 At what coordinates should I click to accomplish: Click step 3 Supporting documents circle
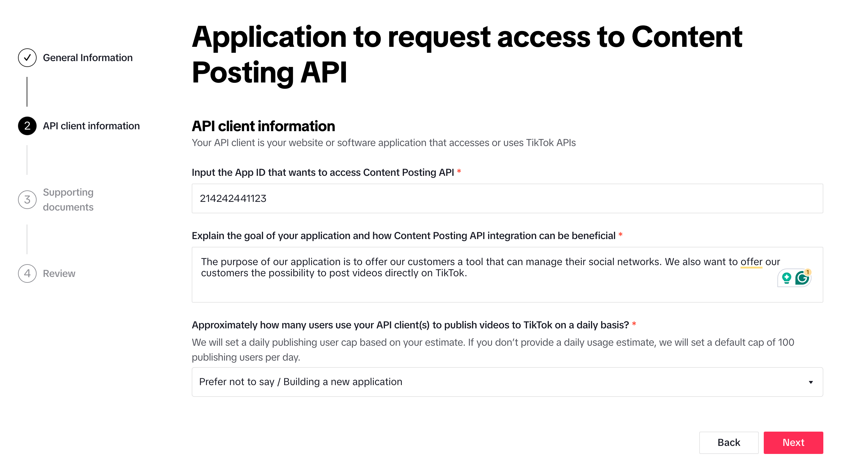tap(28, 199)
